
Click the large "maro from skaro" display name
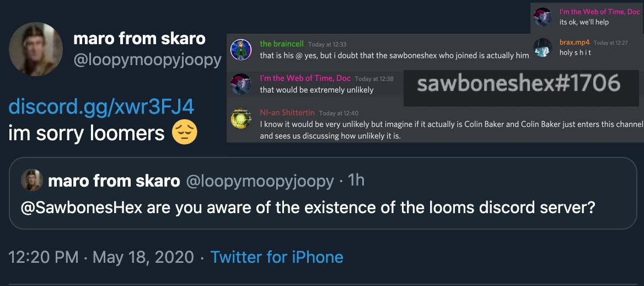[139, 39]
